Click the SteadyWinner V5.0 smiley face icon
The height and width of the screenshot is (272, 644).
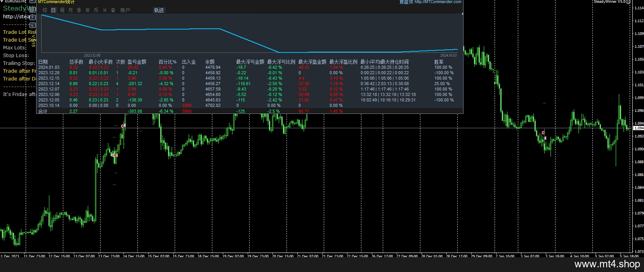click(628, 2)
